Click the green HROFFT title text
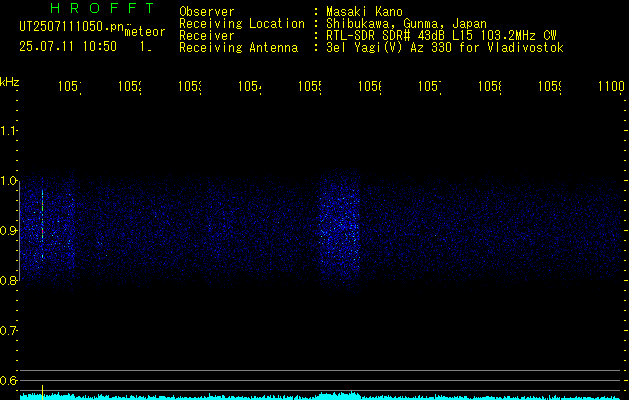This screenshot has width=629, height=400. [103, 8]
